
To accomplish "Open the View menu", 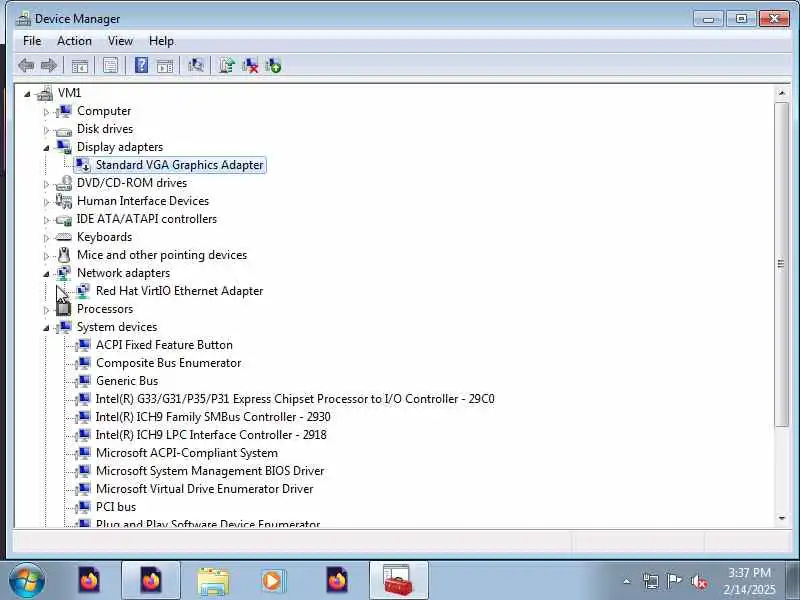I will pyautogui.click(x=120, y=41).
